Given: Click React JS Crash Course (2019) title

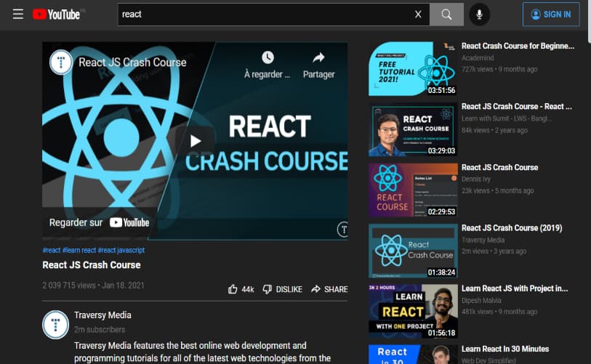Looking at the screenshot, I should [512, 228].
